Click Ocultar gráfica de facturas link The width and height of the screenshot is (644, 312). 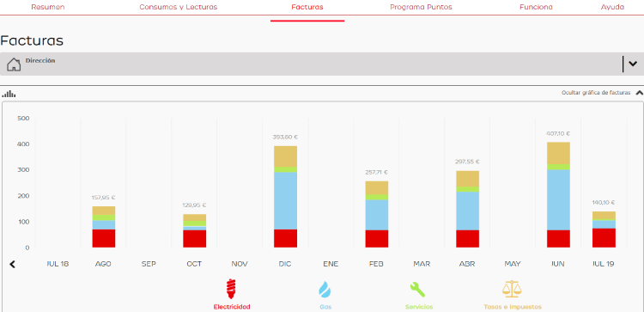pyautogui.click(x=596, y=93)
